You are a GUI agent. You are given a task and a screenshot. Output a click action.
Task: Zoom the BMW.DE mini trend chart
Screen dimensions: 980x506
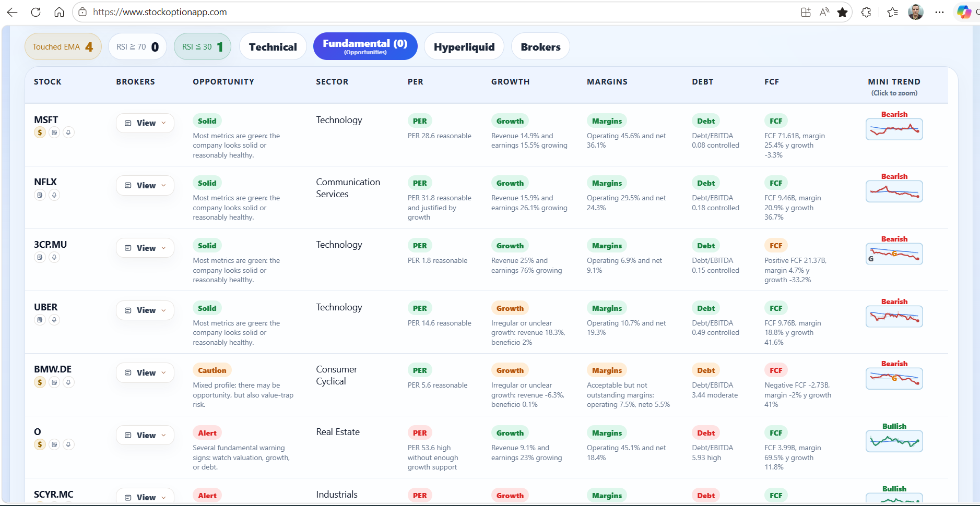(x=894, y=379)
